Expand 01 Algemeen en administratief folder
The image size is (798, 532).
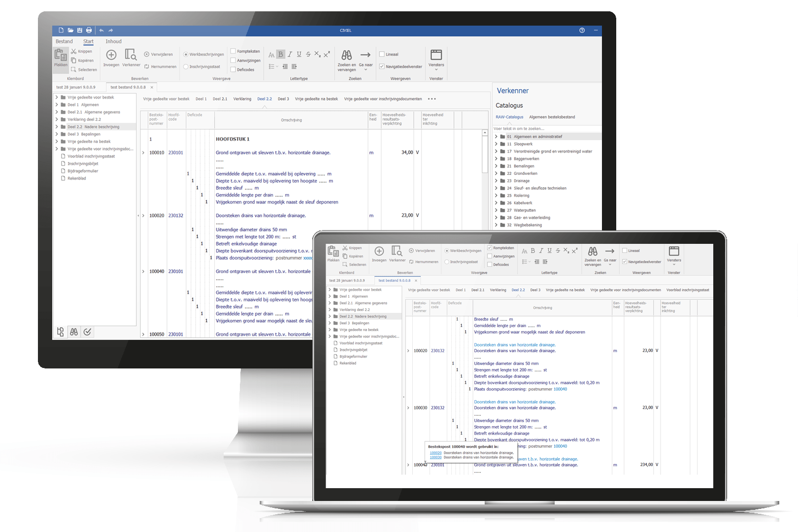[x=496, y=136]
